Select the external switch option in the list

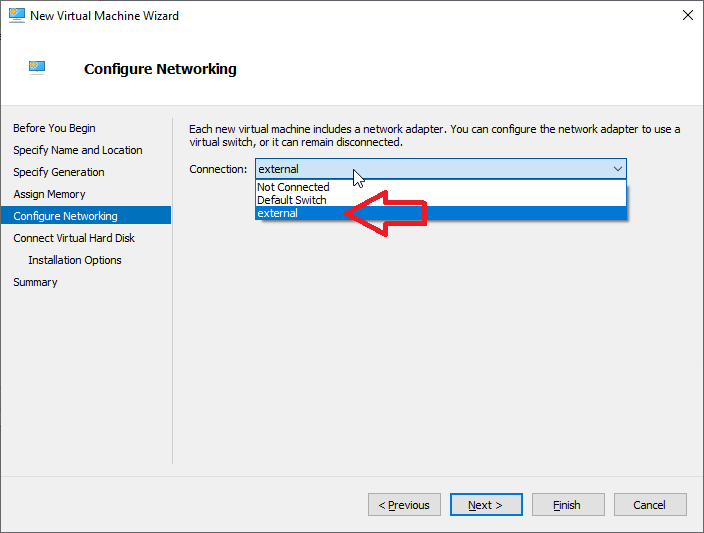tap(278, 213)
